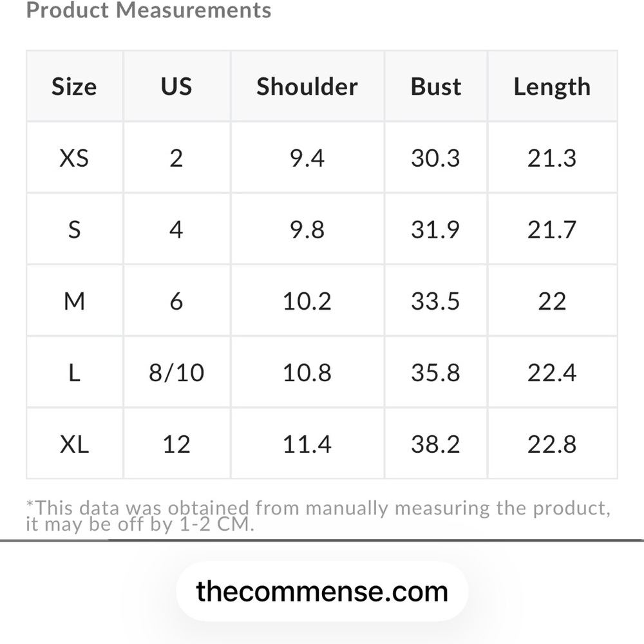Select the Bust column header
Image resolution: width=644 pixels, height=644 pixels.
point(436,86)
